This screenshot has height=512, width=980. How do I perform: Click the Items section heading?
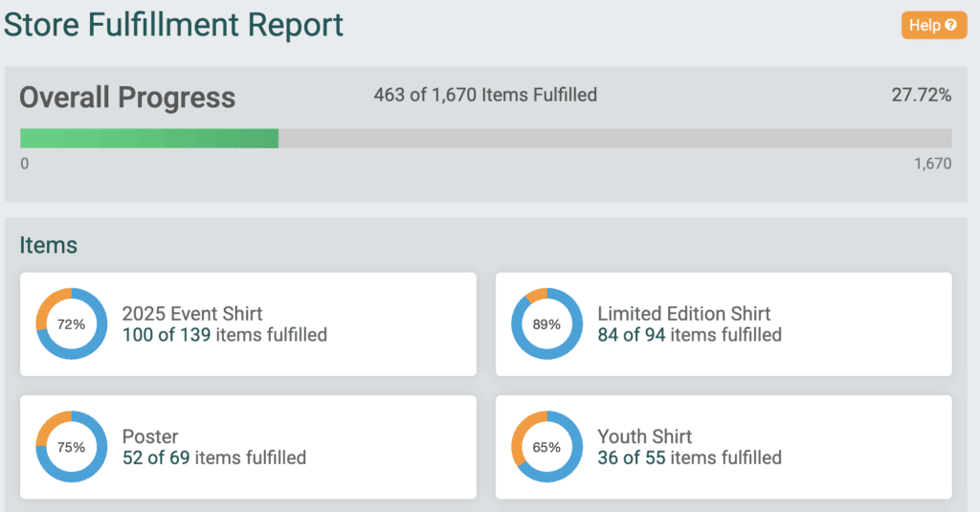pos(48,245)
